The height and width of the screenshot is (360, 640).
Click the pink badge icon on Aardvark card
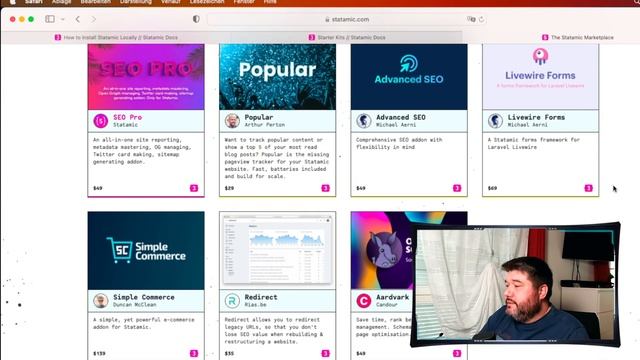pyautogui.click(x=457, y=353)
